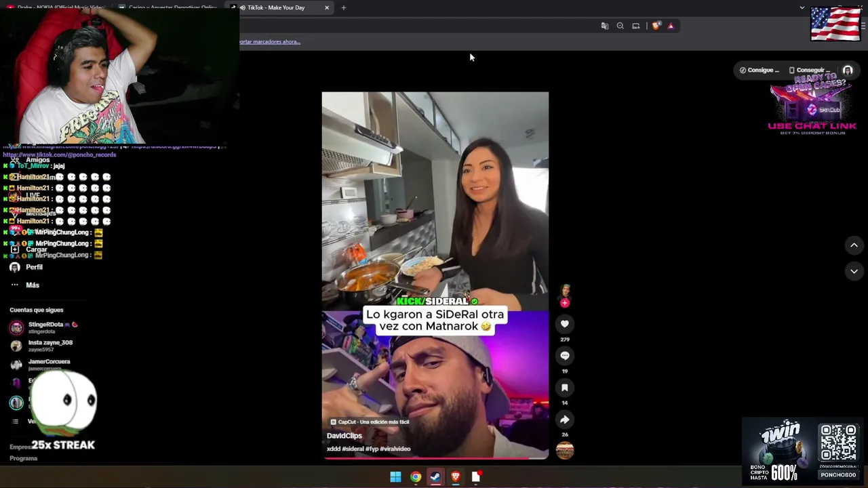The width and height of the screenshot is (868, 488).
Task: Click the translate page icon in address bar
Action: 605,26
